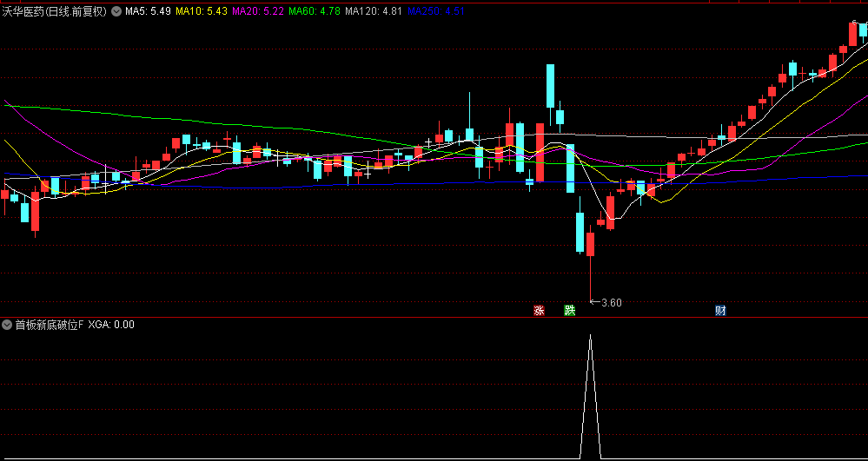The height and width of the screenshot is (461, 868).
Task: Click the white signal spike in indicator panel
Action: pos(591,396)
